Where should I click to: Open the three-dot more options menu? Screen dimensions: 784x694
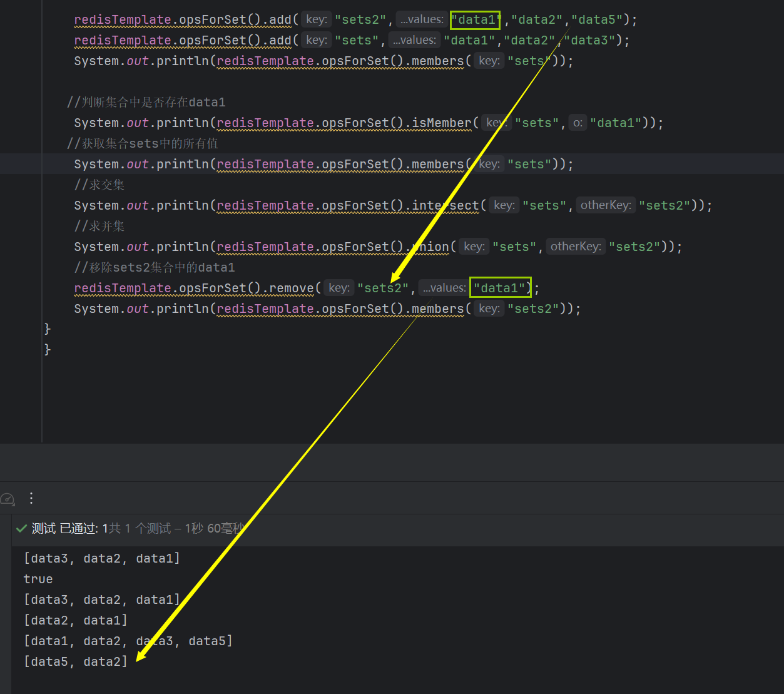coord(31,498)
